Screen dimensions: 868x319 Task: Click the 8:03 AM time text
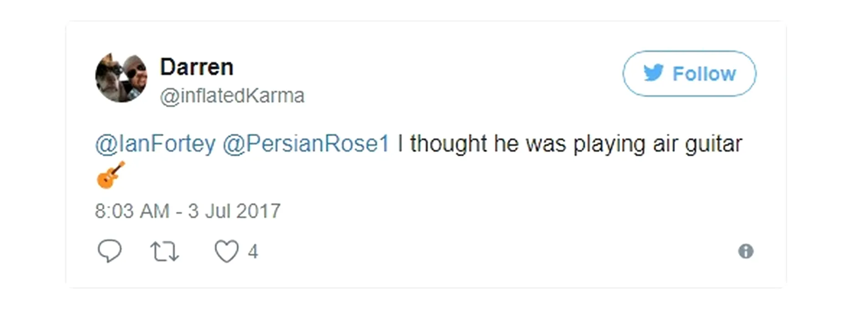point(132,211)
